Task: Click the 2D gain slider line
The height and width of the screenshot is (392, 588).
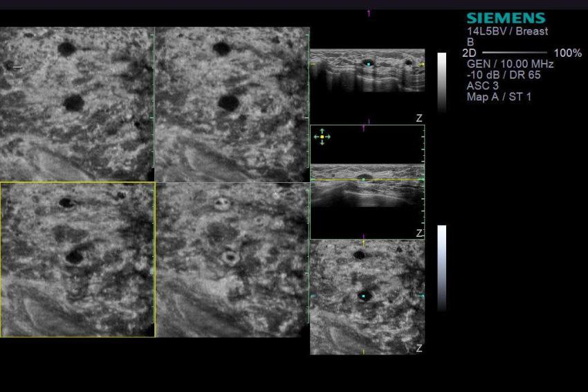Action: (x=515, y=53)
